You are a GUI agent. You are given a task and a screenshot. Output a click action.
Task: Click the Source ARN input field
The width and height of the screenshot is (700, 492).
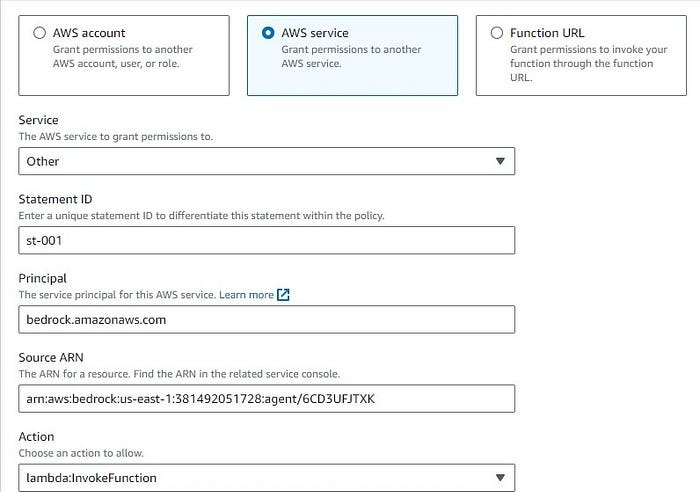[x=266, y=399]
